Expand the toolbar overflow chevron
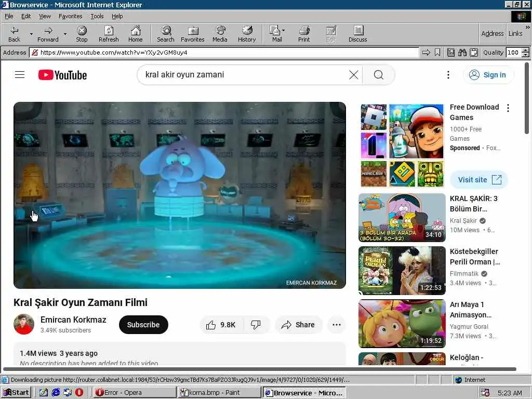Image resolution: width=532 pixels, height=399 pixels. point(528,27)
